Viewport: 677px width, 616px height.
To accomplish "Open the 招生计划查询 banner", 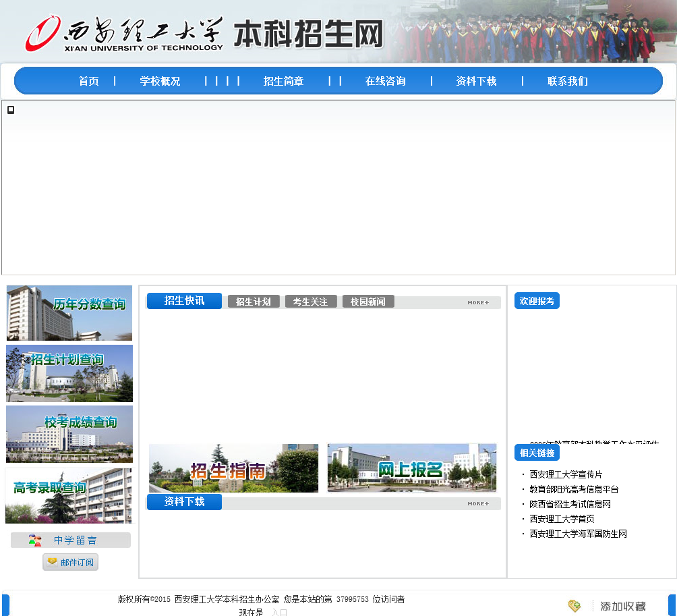I will click(69, 373).
